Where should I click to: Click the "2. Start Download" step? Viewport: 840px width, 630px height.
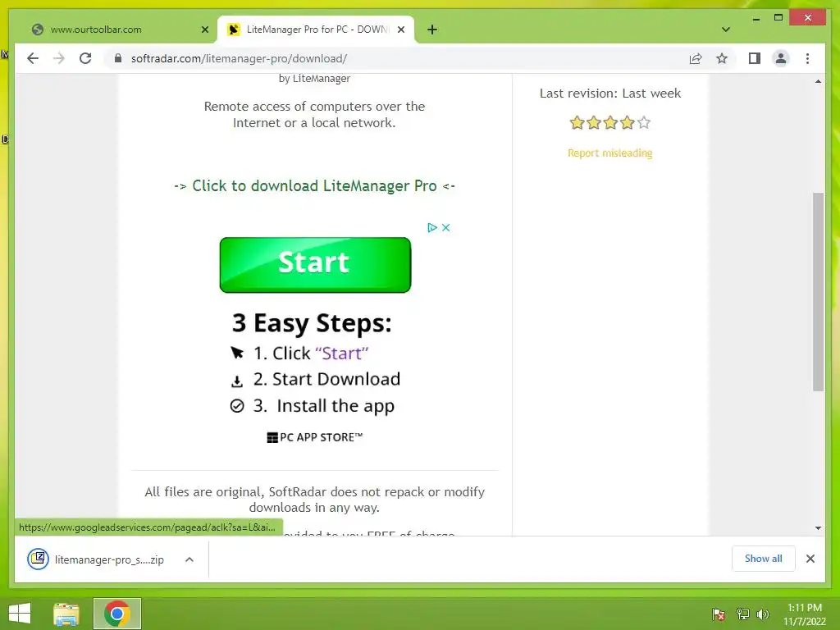coord(326,379)
